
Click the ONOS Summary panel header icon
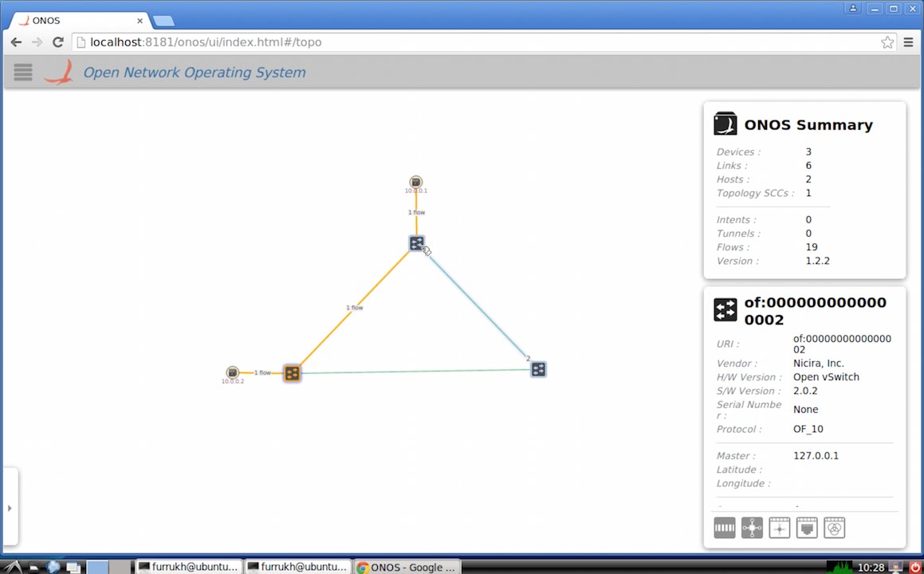click(x=725, y=124)
